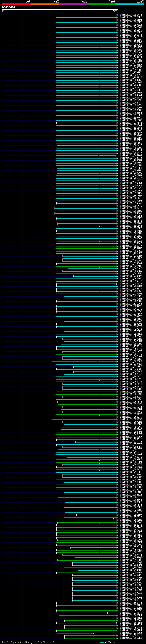The width and height of the screenshot is (146, 644).
Task: Select hit label UniRef100_B9MUQ2
Action: click(131, 344)
